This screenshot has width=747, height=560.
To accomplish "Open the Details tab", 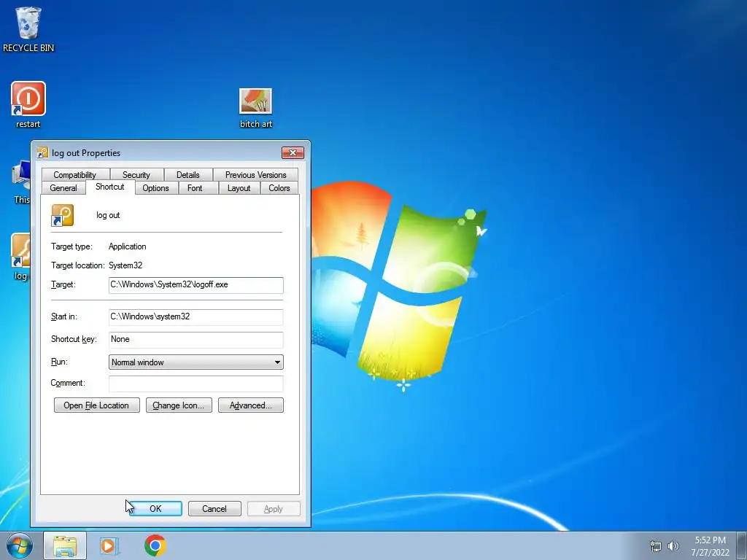I will coord(187,175).
